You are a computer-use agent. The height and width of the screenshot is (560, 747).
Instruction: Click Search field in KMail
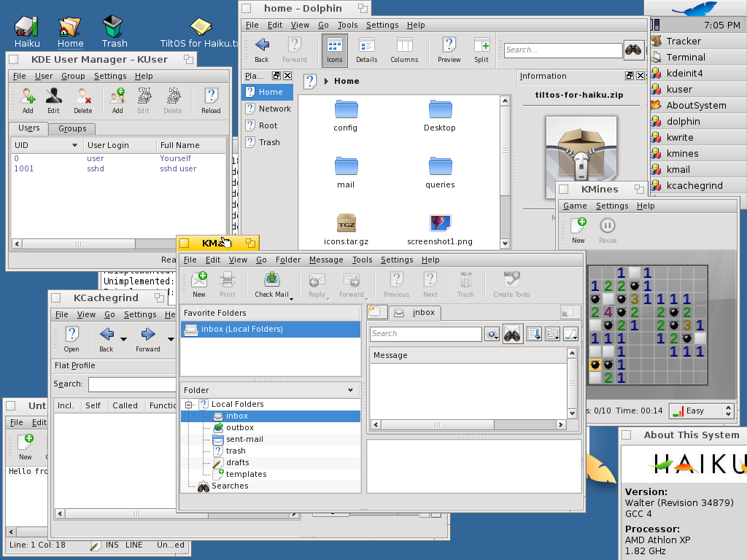[426, 334]
